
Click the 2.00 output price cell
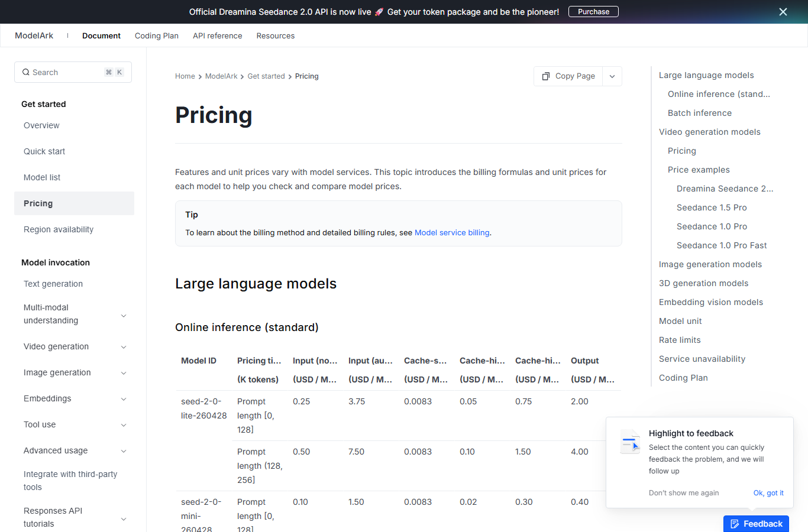pos(580,401)
